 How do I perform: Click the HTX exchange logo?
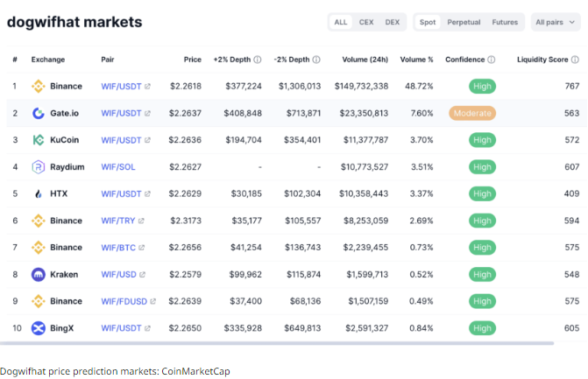pyautogui.click(x=39, y=193)
